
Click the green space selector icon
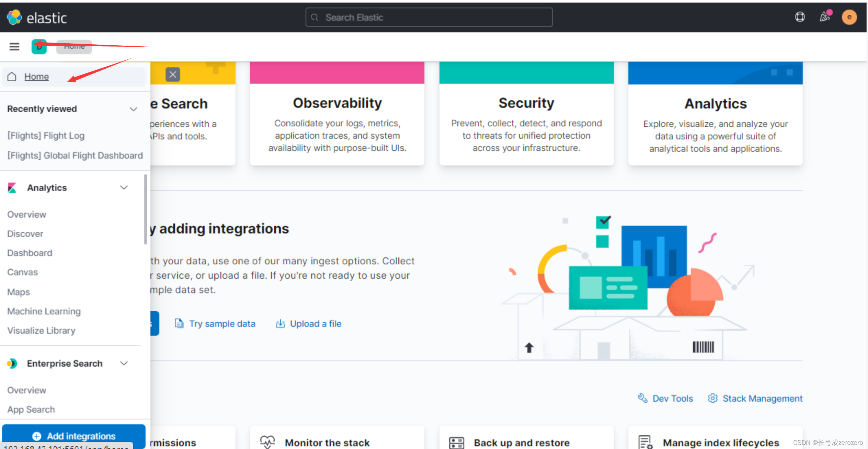click(39, 47)
